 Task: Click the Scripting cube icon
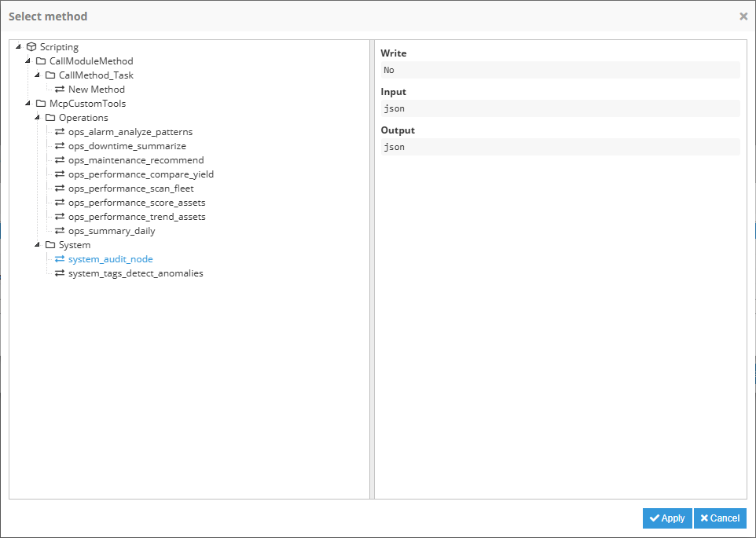[31, 46]
